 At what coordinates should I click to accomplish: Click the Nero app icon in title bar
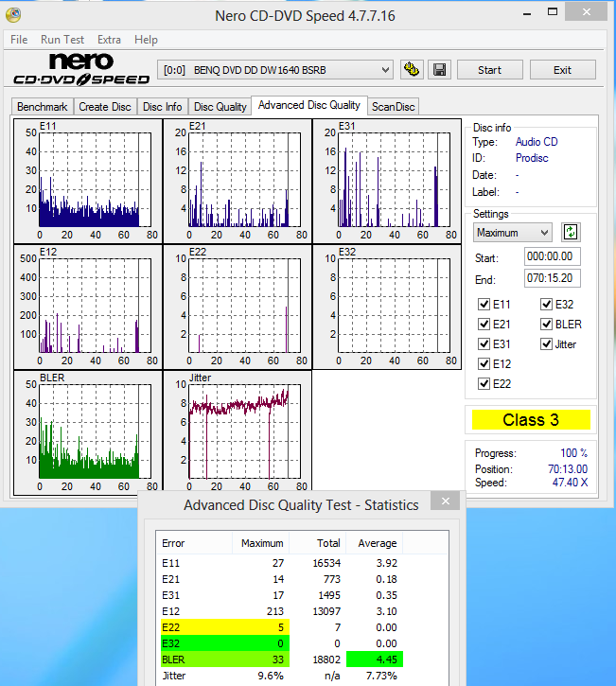(x=13, y=15)
